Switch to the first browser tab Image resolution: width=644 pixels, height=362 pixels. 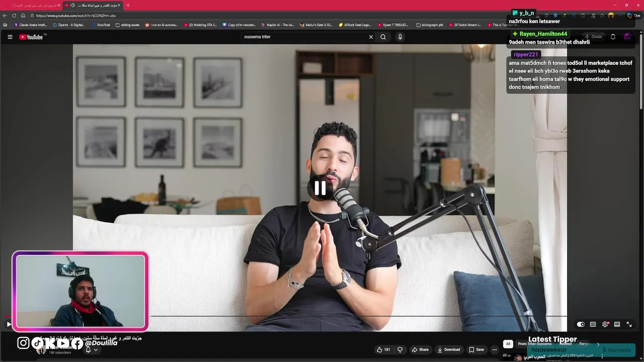coord(33,5)
